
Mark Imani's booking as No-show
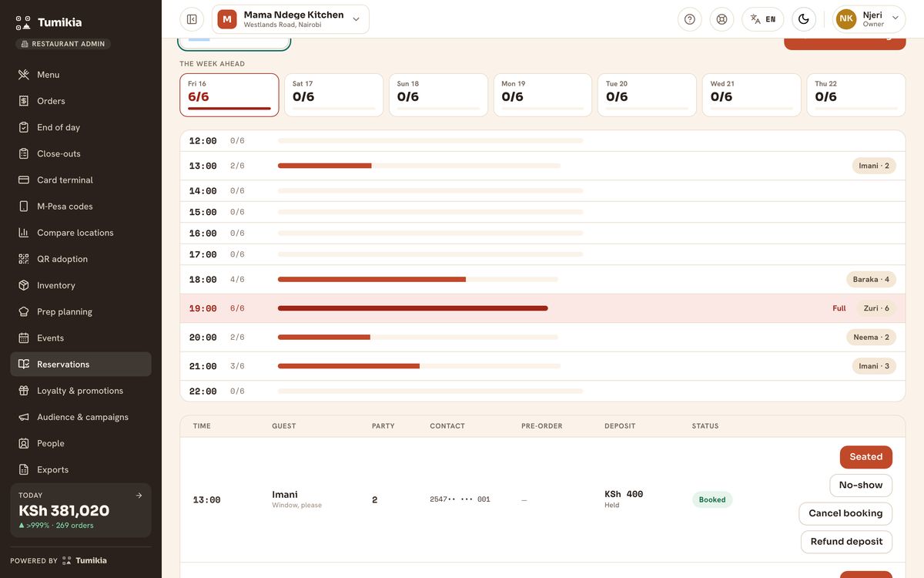pos(861,486)
